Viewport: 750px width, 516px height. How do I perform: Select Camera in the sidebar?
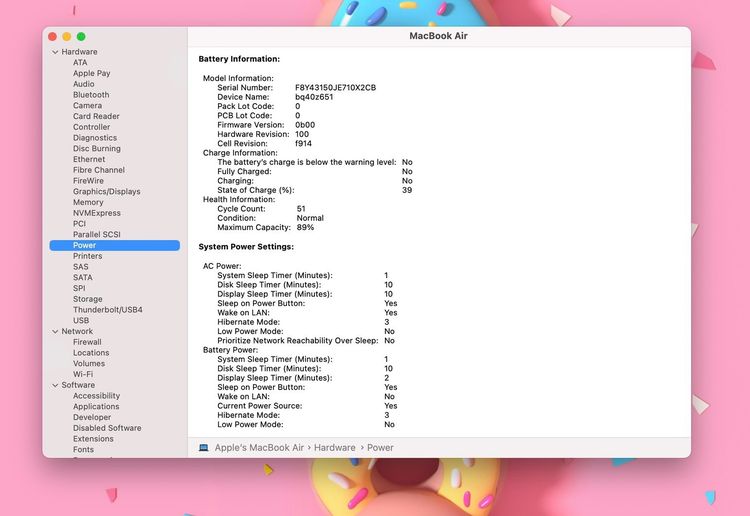tap(87, 106)
